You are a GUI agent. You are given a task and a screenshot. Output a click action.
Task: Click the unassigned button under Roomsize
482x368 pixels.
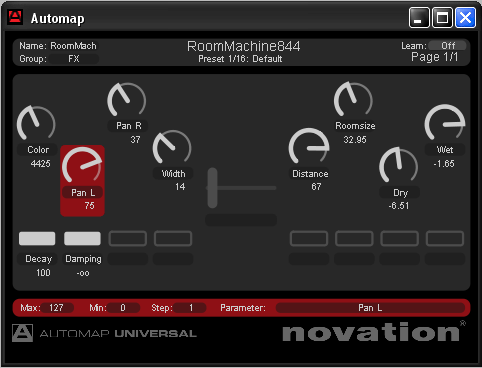tap(354, 239)
